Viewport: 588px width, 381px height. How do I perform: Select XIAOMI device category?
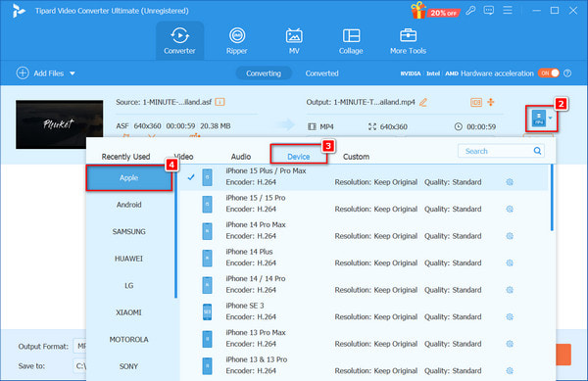(x=129, y=312)
